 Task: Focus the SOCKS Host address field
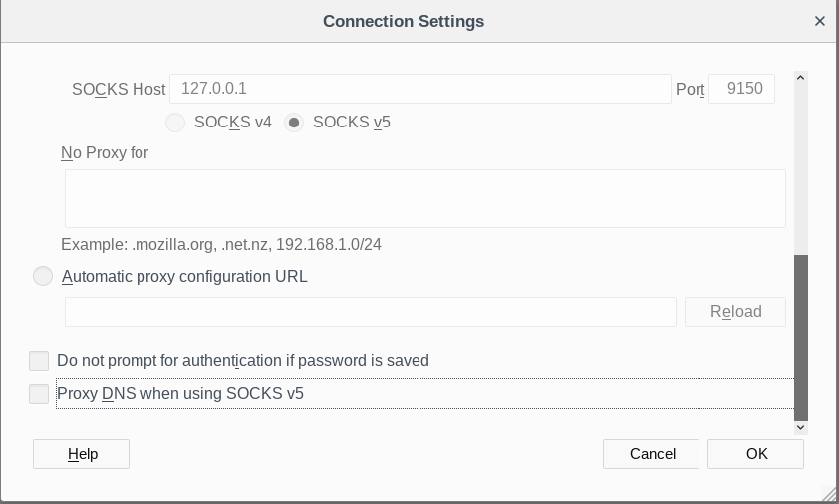(419, 89)
